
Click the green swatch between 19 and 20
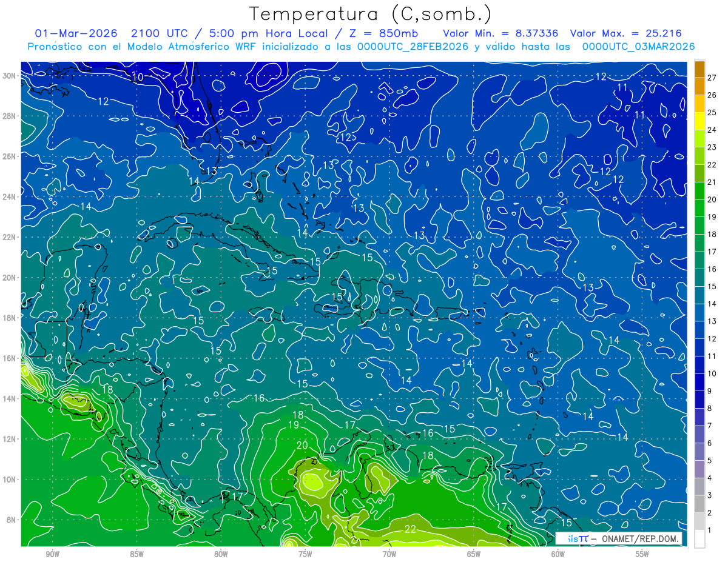pyautogui.click(x=699, y=208)
